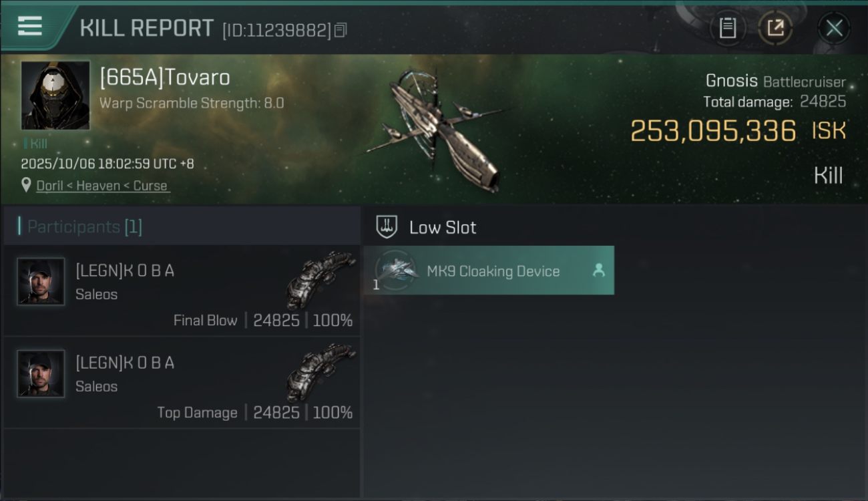Click the share export icon

click(x=775, y=28)
